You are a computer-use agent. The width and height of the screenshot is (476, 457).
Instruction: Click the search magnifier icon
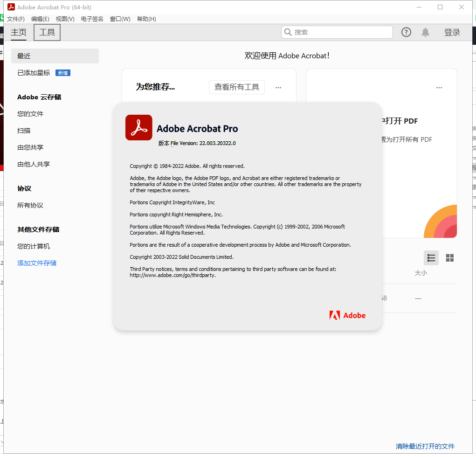point(288,32)
